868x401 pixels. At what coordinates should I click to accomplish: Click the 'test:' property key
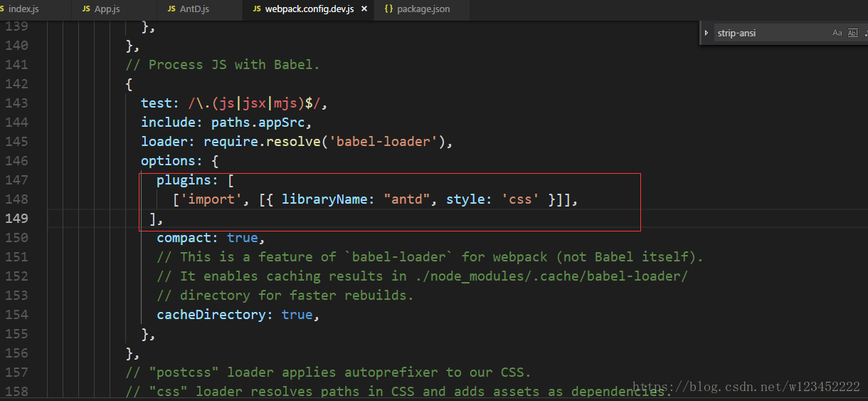(160, 103)
